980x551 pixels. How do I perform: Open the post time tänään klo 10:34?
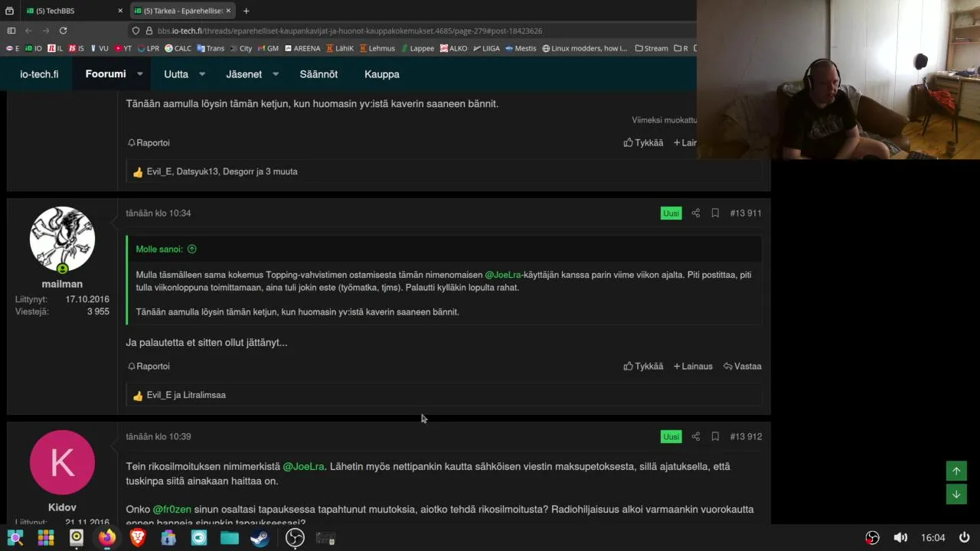[158, 213]
